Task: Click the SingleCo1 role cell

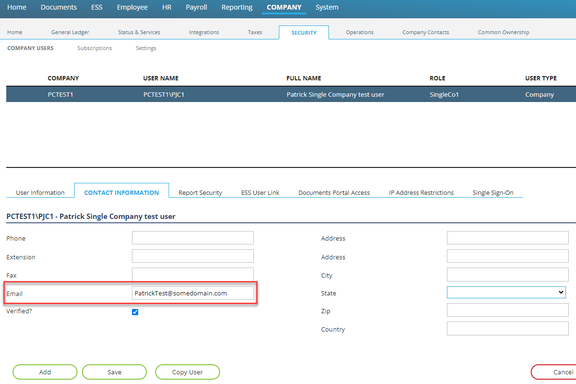Action: coord(444,94)
